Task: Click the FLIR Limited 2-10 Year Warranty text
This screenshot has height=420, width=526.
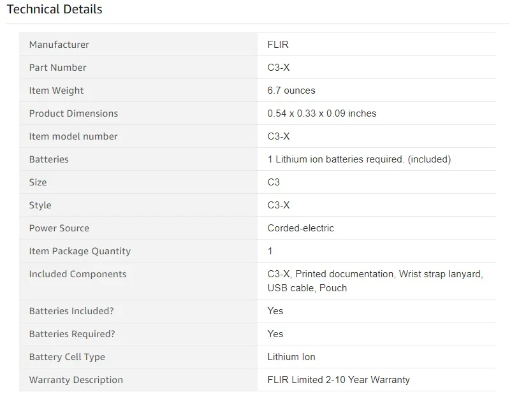Action: coord(339,380)
